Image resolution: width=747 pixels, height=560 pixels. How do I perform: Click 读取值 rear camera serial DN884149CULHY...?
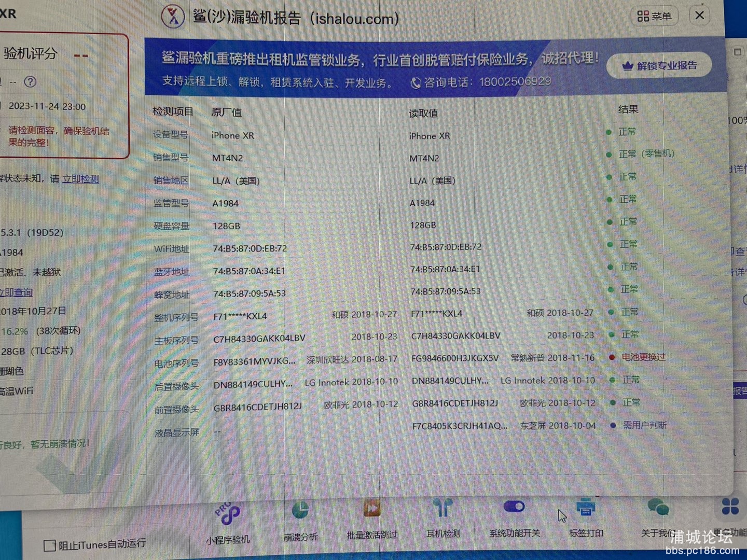[450, 381]
